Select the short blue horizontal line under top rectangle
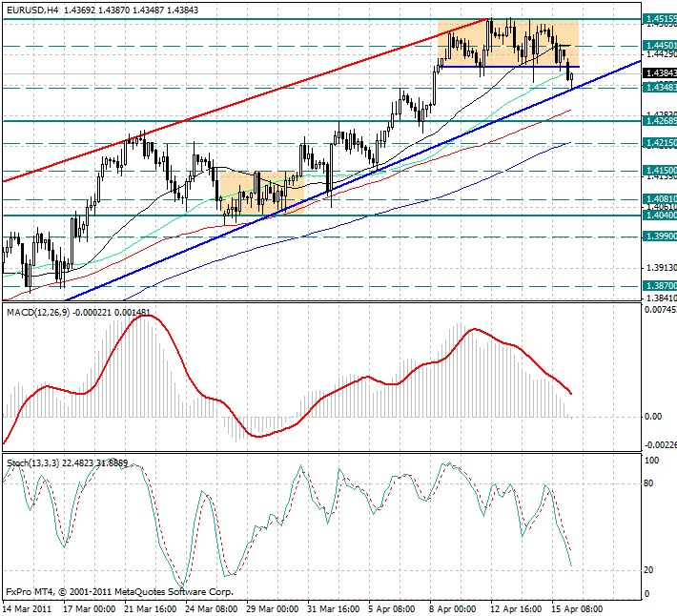Screen dimensions: 677x616 508,67
